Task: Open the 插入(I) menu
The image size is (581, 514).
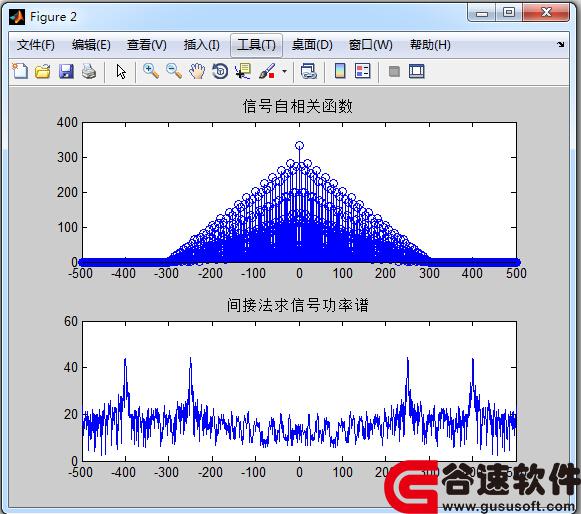Action: click(202, 45)
